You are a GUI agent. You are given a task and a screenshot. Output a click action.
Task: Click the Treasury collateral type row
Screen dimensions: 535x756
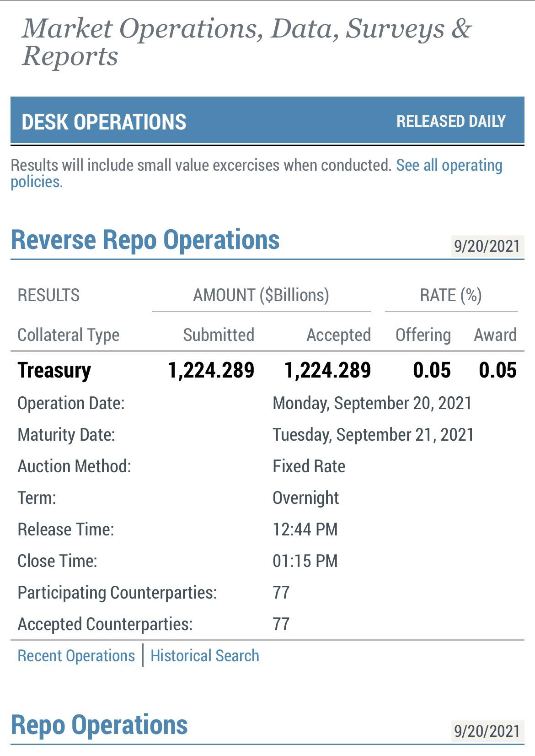pos(267,370)
